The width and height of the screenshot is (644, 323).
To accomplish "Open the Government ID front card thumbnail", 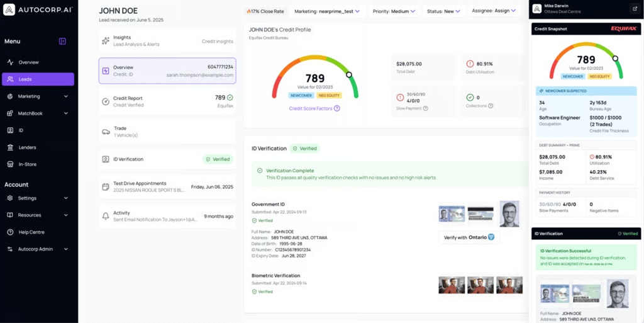I will click(x=452, y=213).
